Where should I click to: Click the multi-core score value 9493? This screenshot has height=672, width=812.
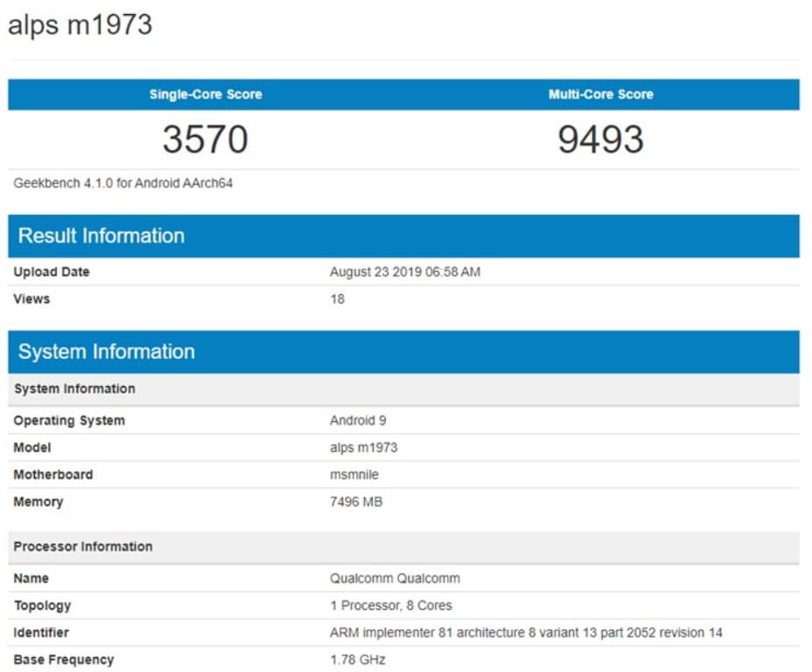pyautogui.click(x=601, y=139)
